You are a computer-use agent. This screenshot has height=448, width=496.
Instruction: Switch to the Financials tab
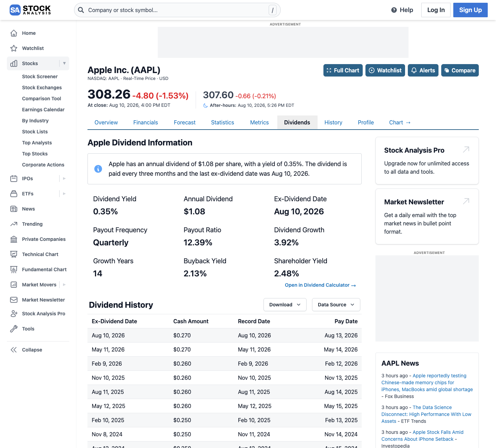point(145,122)
